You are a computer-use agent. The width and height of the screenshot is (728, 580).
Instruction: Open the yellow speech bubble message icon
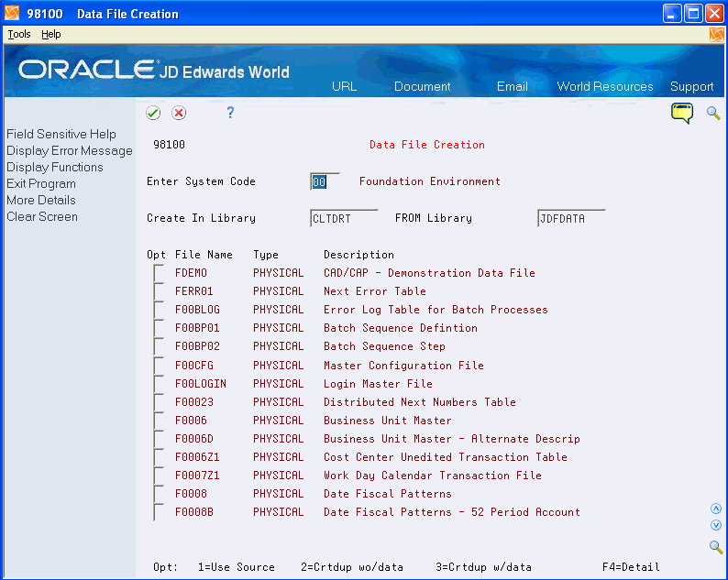pos(681,114)
